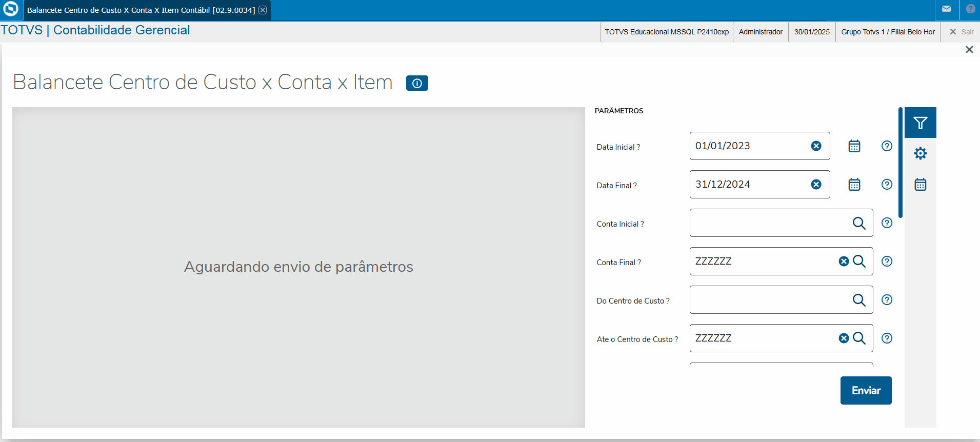Click the Enviar button
980x442 pixels.
[x=866, y=391]
